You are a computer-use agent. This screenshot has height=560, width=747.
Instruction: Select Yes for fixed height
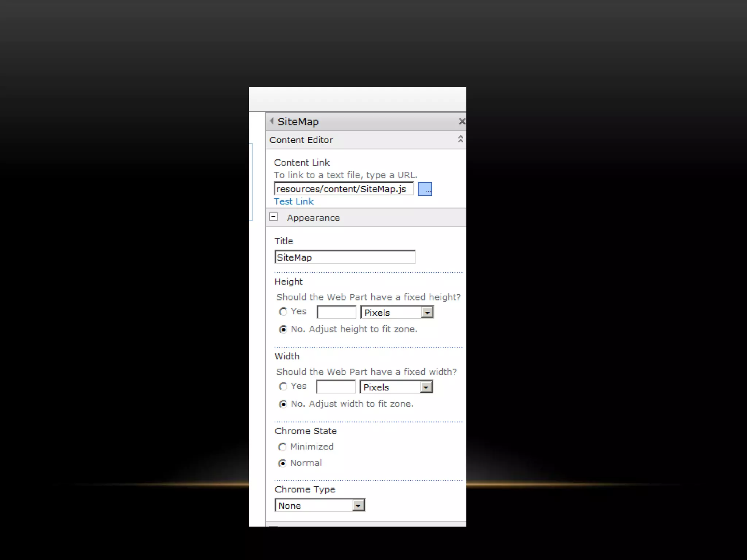[283, 312]
